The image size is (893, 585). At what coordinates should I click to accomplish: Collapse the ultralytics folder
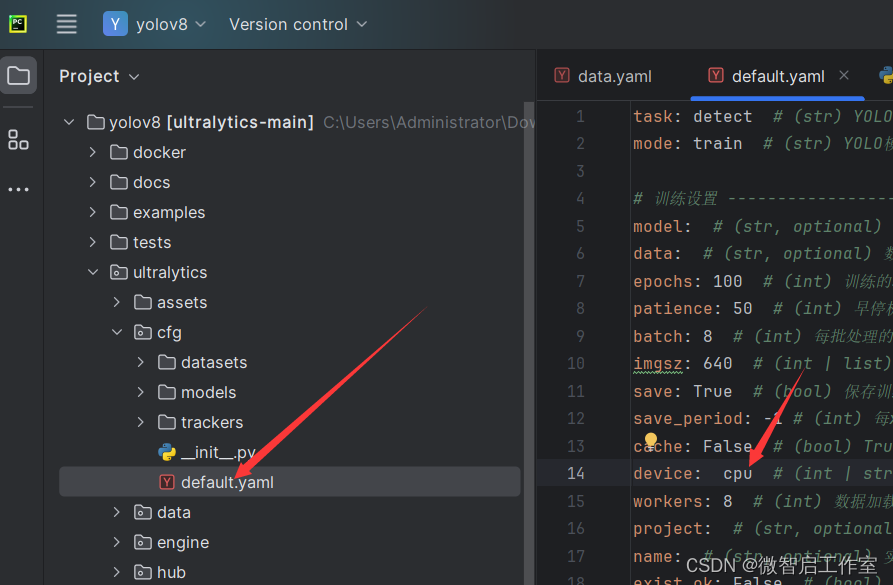[x=93, y=272]
